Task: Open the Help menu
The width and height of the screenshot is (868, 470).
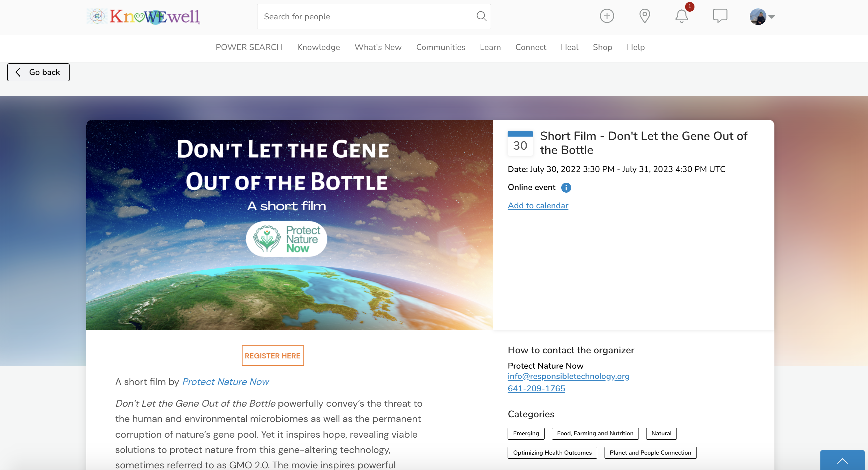Action: click(636, 47)
